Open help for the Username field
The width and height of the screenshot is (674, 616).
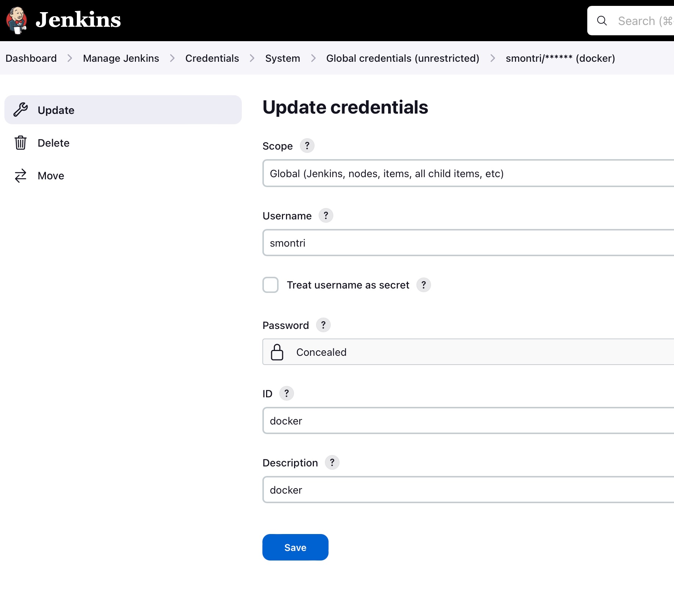pos(326,215)
